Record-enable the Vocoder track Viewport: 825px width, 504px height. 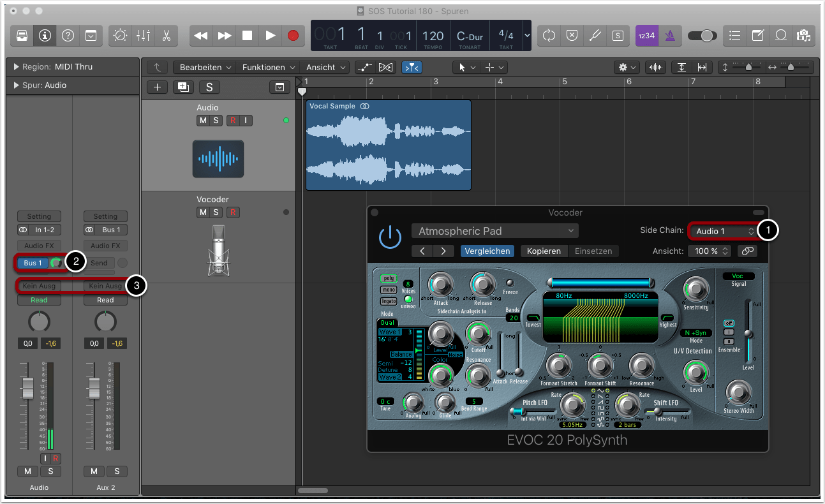(233, 212)
